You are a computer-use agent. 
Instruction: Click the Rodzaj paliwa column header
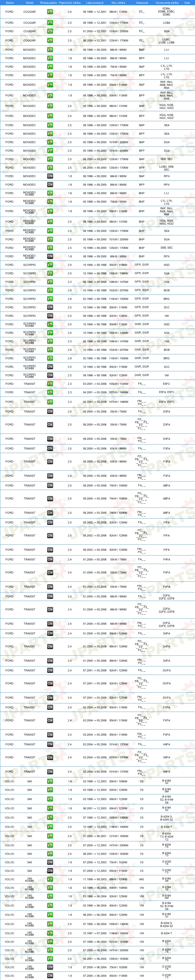click(49, 3)
